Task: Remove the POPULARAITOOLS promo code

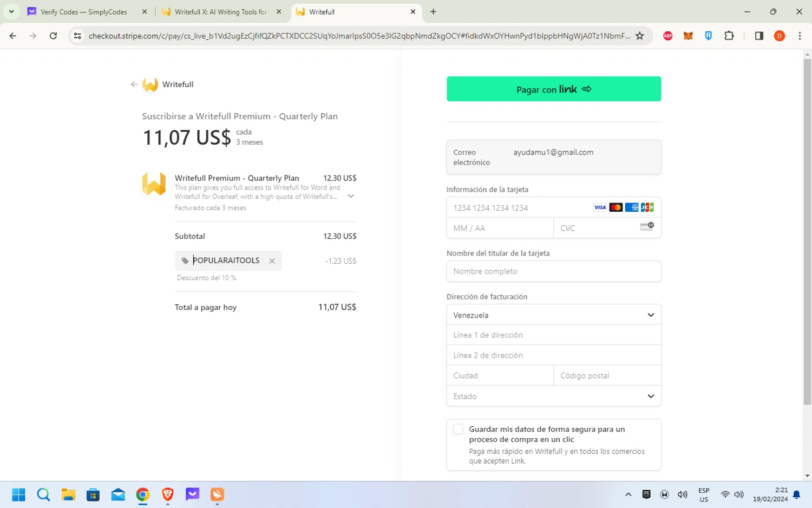Action: (272, 261)
